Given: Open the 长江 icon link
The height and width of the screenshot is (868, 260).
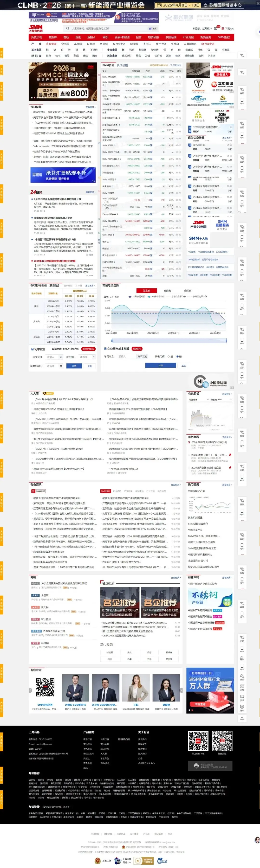Looking at the screenshot, I should point(147,44).
